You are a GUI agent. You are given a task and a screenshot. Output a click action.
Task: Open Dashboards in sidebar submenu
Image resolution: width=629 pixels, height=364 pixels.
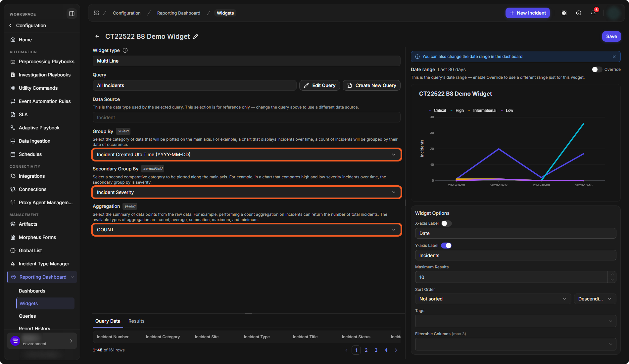coord(32,291)
